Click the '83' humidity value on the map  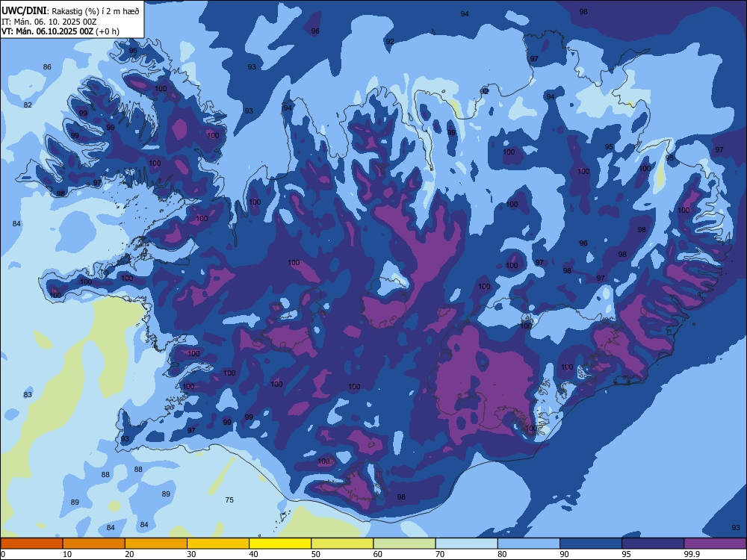point(28,394)
